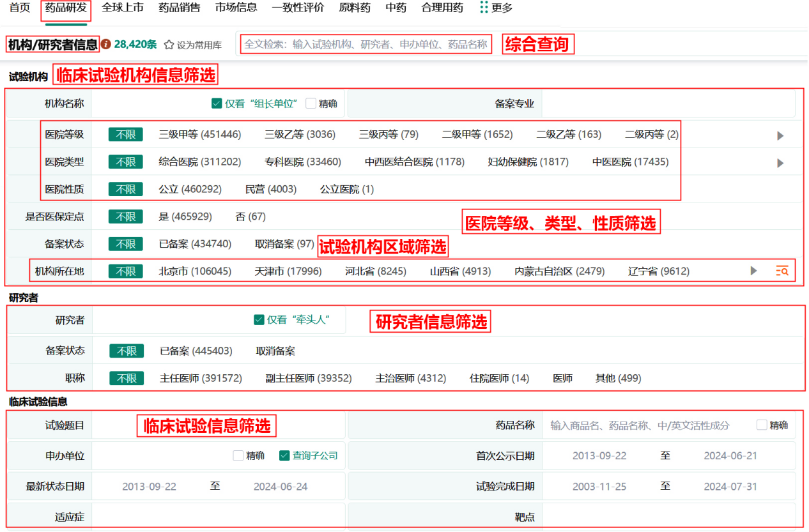Viewport: 809px width, 532px height.
Task: Open the 更多 grid menu icon
Action: tap(484, 8)
